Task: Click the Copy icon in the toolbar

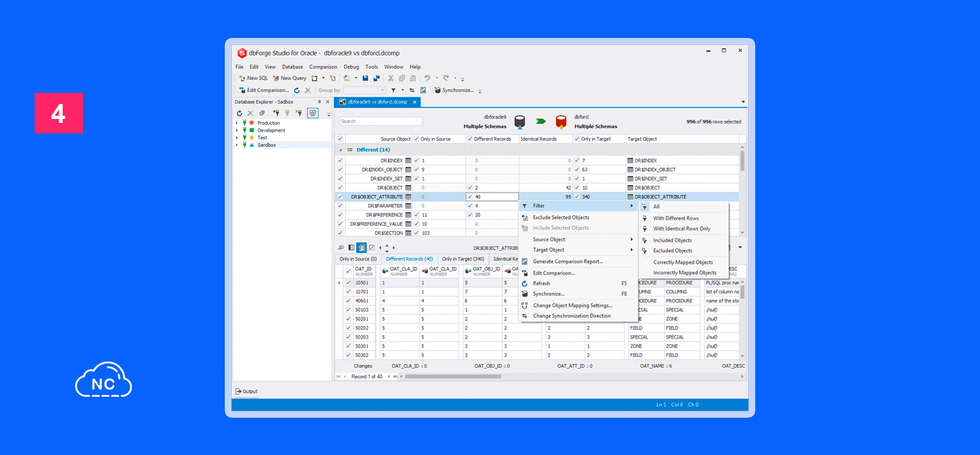Action: coord(402,78)
